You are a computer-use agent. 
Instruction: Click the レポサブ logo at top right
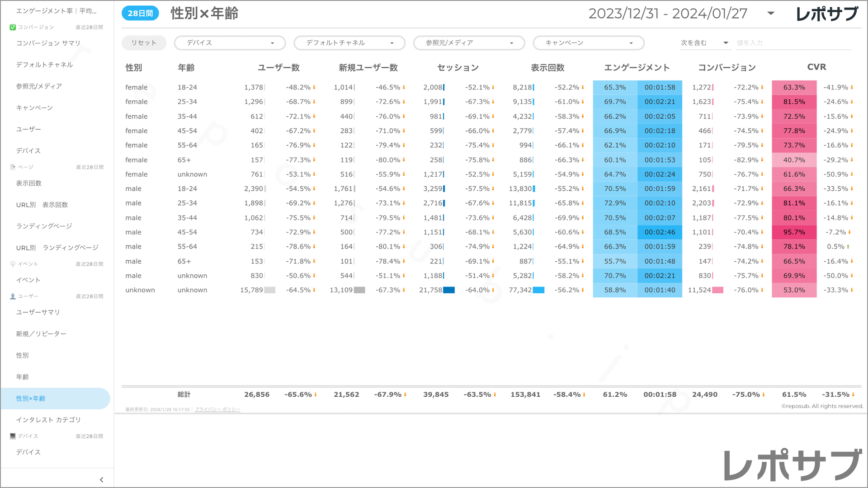click(827, 14)
